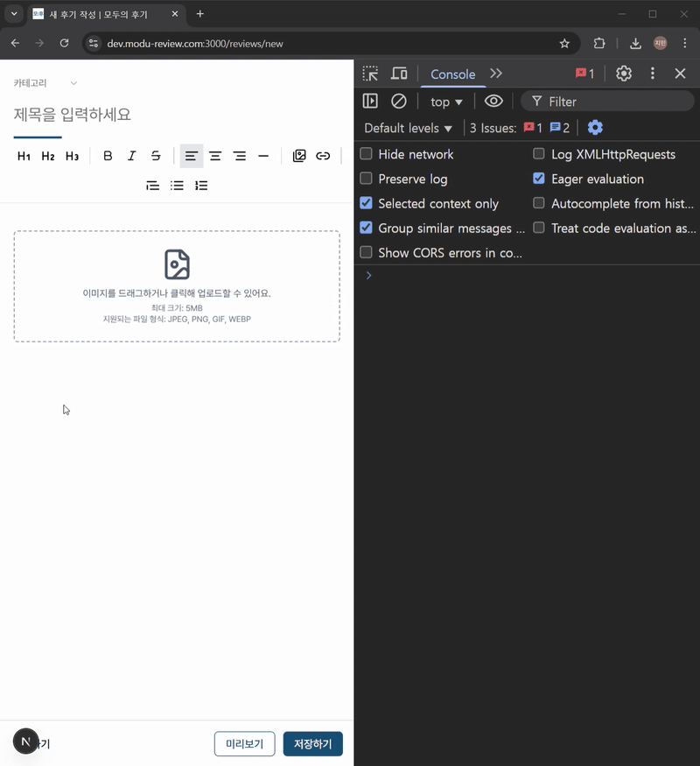
Task: Click the 미리보기 preview button
Action: [x=245, y=744]
